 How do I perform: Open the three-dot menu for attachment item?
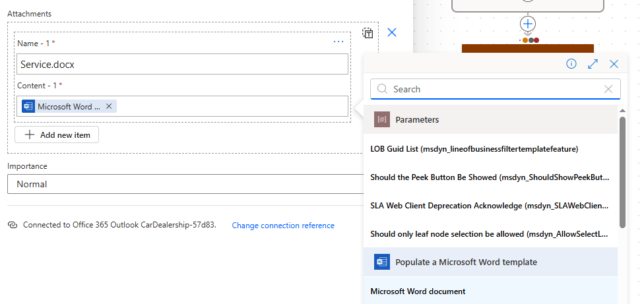tap(338, 42)
